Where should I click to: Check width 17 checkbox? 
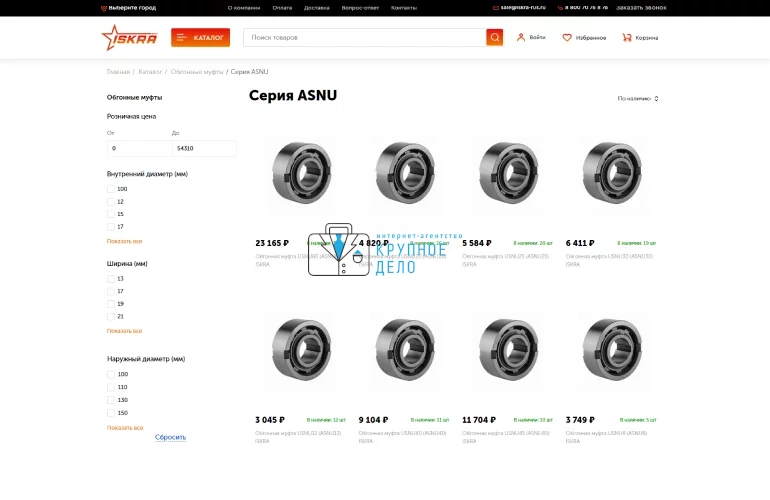111,292
